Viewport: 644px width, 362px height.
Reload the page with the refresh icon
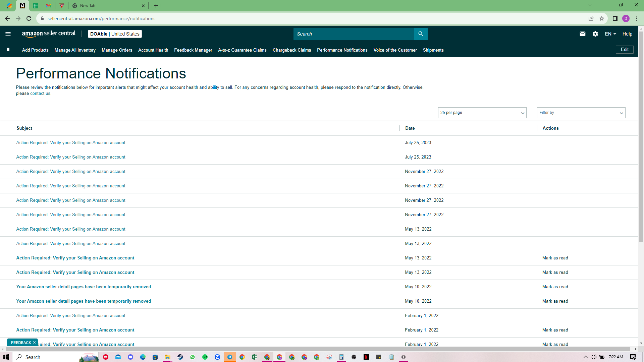pyautogui.click(x=29, y=18)
